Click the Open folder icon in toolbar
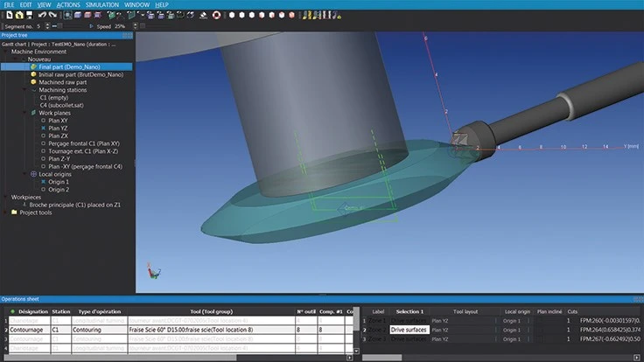The width and height of the screenshot is (644, 362). click(17, 16)
